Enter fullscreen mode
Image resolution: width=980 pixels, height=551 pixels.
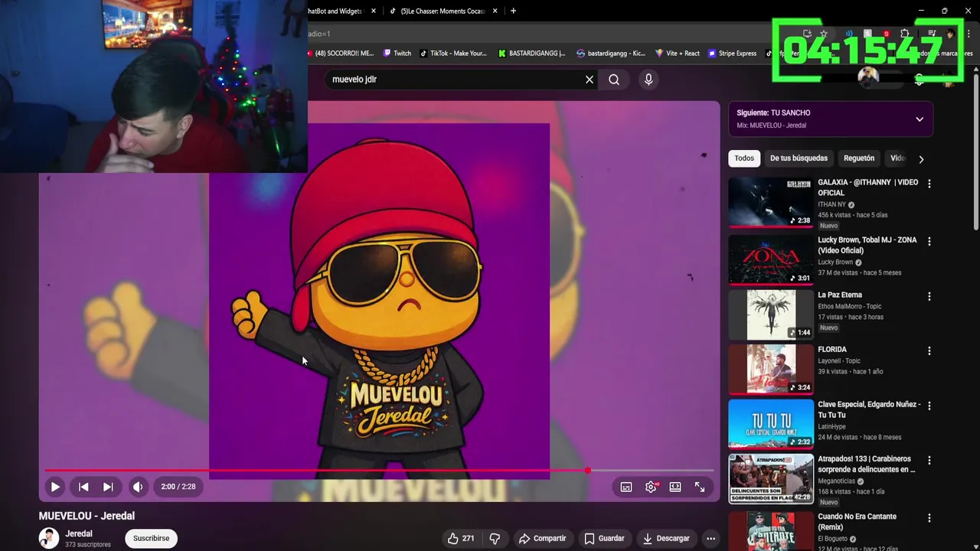700,487
